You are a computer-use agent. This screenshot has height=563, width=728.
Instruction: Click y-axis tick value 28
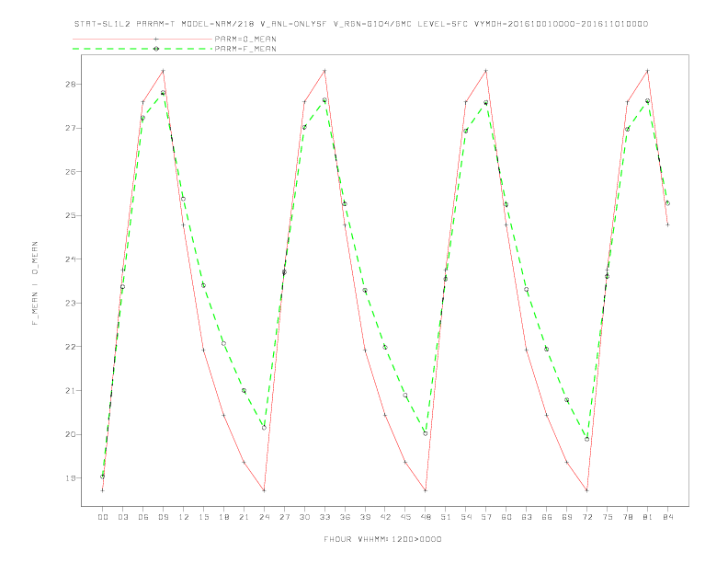[x=70, y=85]
